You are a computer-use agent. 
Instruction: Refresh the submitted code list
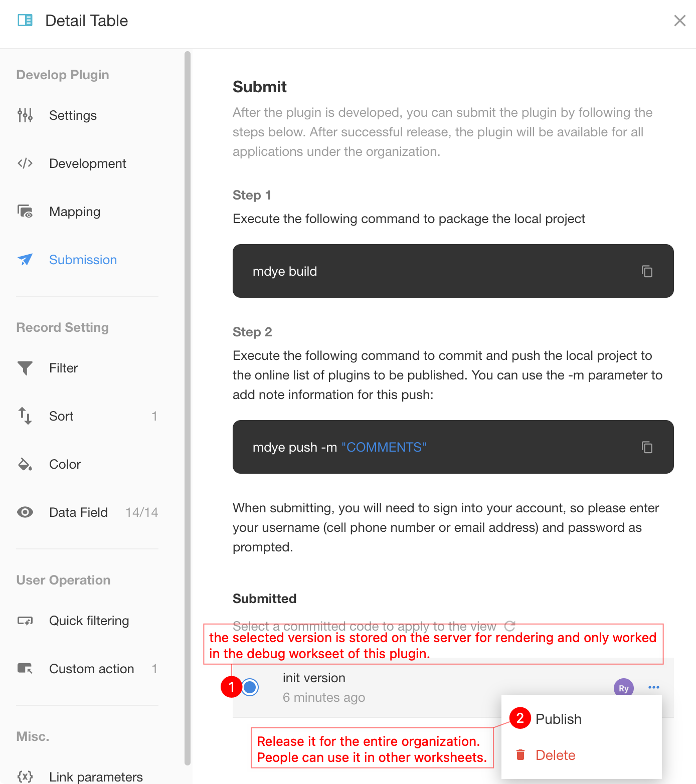coord(510,626)
